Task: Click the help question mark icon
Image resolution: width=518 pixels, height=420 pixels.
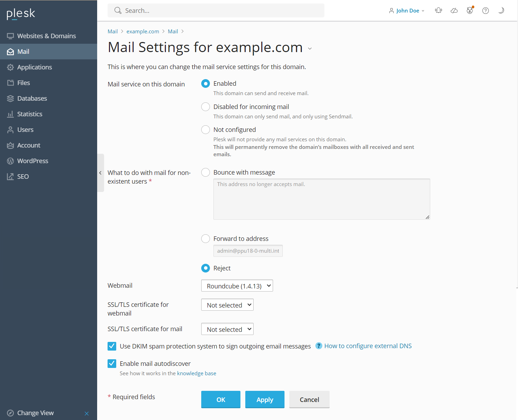Action: pyautogui.click(x=486, y=10)
